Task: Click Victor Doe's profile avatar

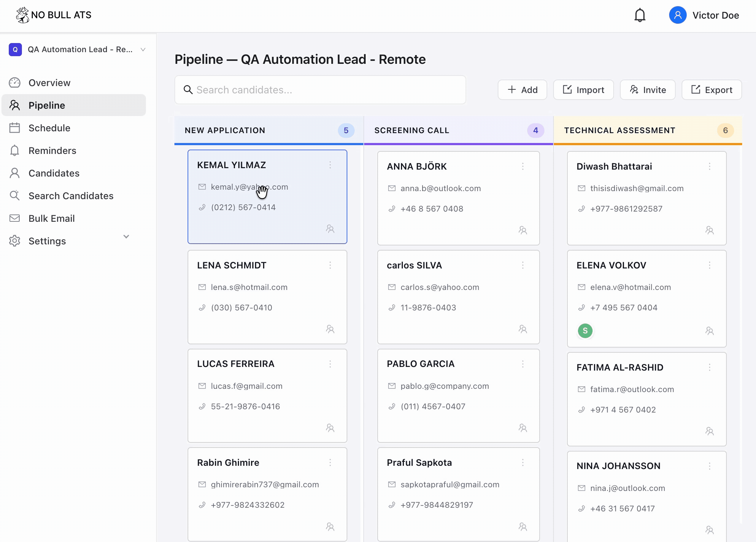Action: tap(678, 15)
